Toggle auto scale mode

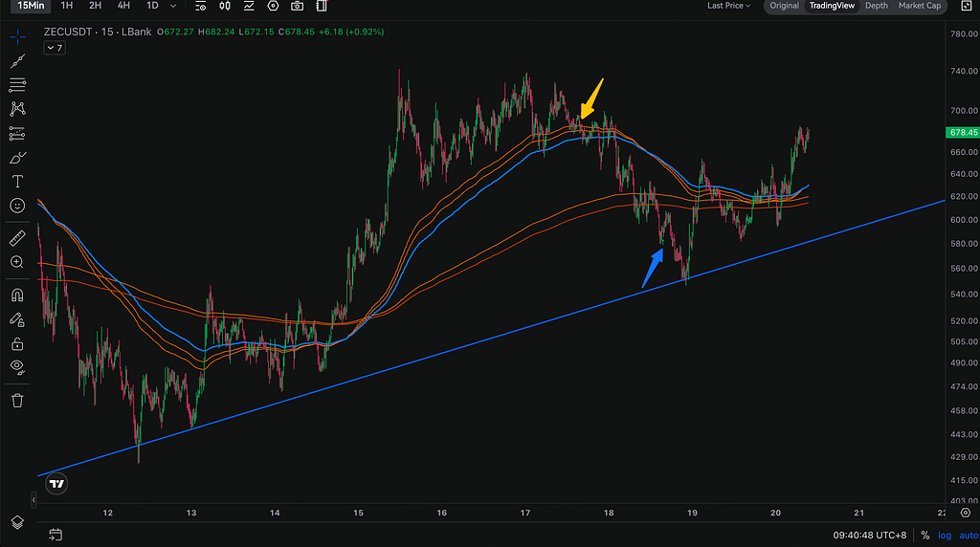pyautogui.click(x=969, y=536)
